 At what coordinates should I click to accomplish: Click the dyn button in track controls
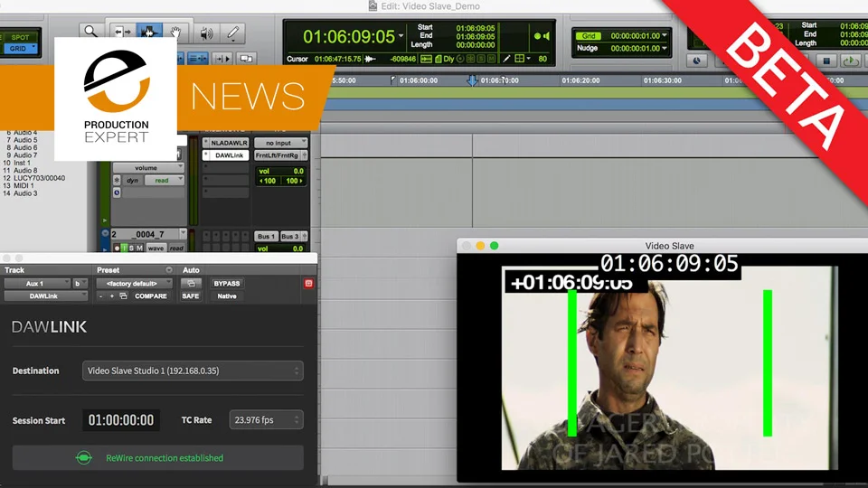click(132, 181)
